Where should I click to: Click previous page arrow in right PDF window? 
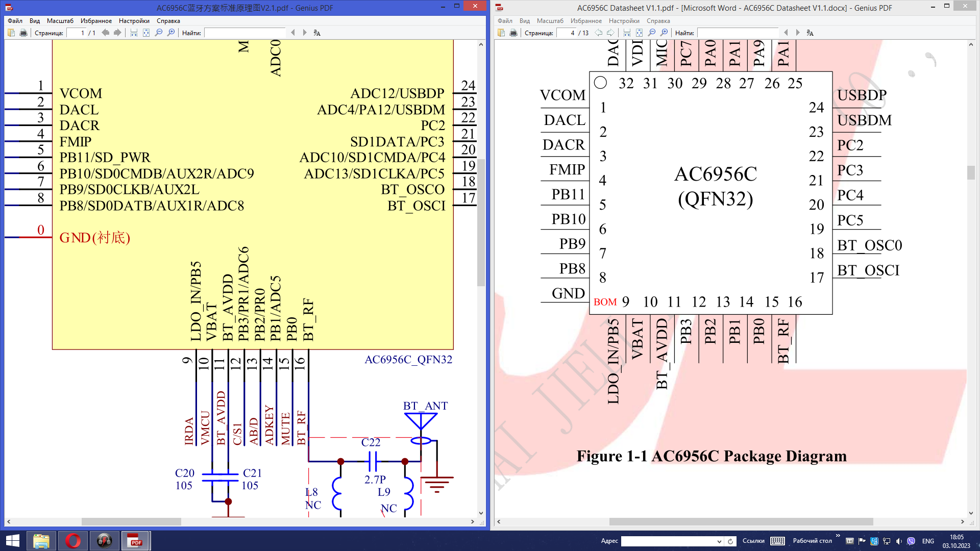[599, 33]
